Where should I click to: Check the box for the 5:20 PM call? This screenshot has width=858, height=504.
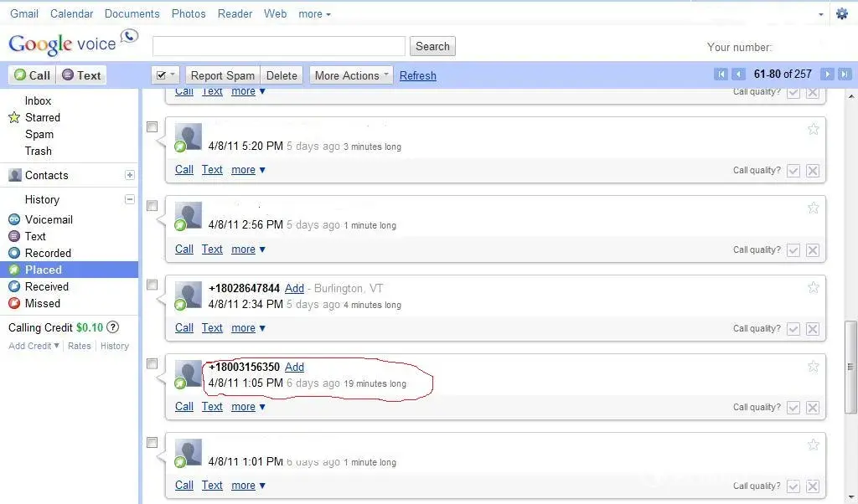pyautogui.click(x=152, y=127)
